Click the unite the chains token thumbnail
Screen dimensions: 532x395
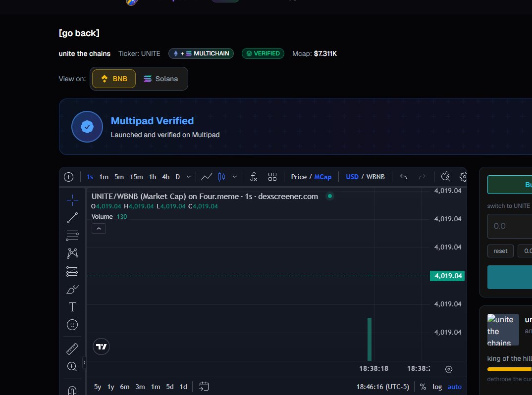click(x=503, y=330)
